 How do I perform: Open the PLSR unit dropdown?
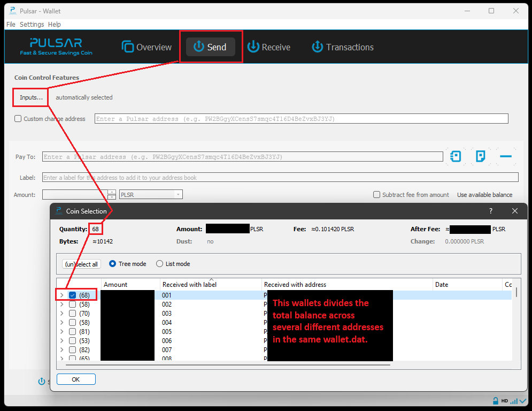click(179, 194)
